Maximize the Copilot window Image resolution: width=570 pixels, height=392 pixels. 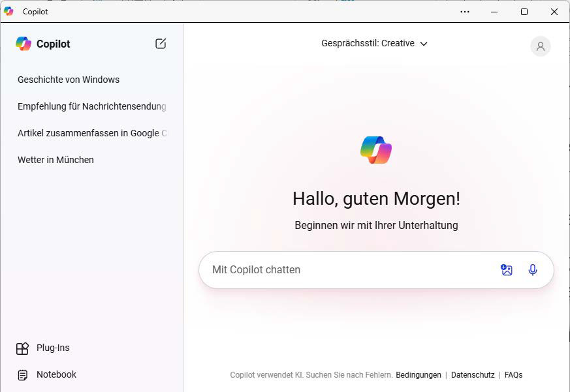click(524, 12)
